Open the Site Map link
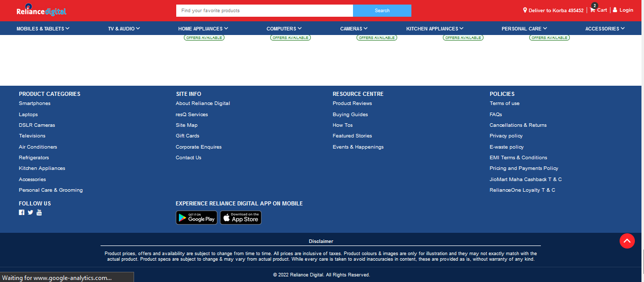 tap(186, 125)
